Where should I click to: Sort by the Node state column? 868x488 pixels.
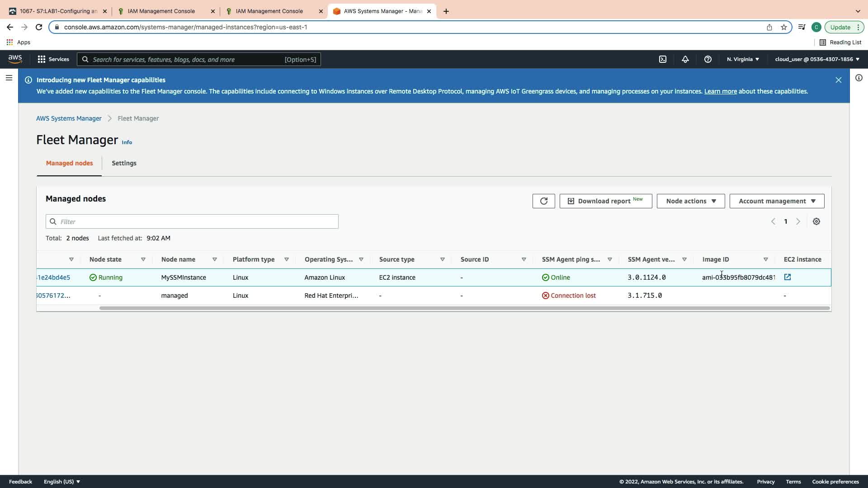[x=143, y=259]
